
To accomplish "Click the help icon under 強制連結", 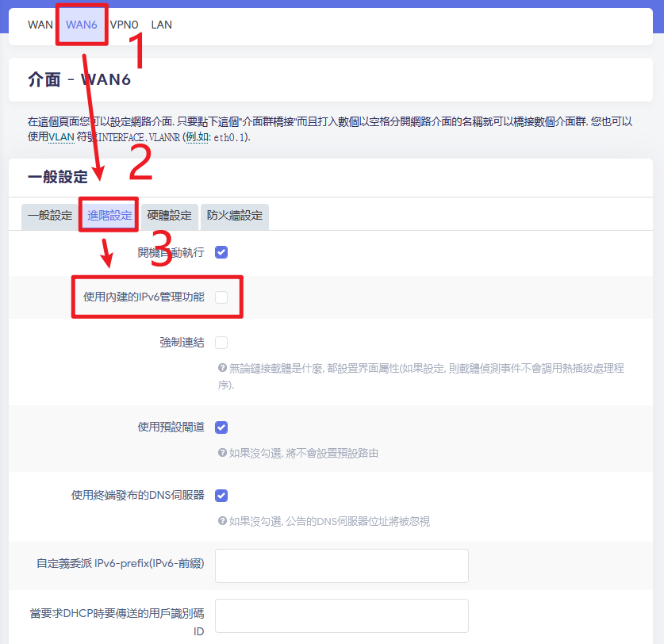I will [222, 368].
